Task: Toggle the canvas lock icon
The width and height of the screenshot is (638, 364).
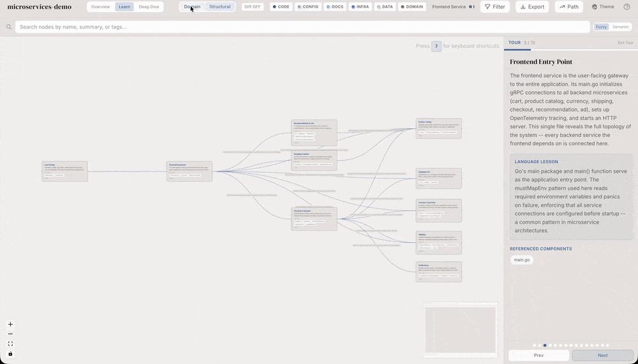Action: [x=11, y=353]
